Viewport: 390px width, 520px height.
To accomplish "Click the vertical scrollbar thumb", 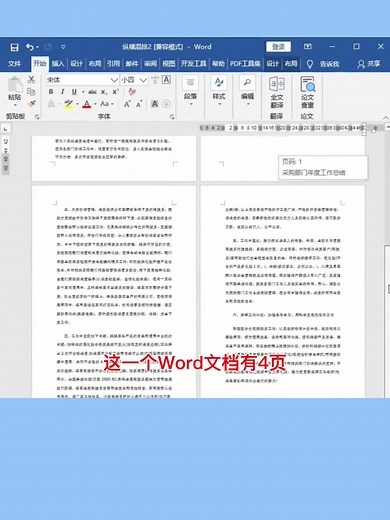I will tap(387, 320).
